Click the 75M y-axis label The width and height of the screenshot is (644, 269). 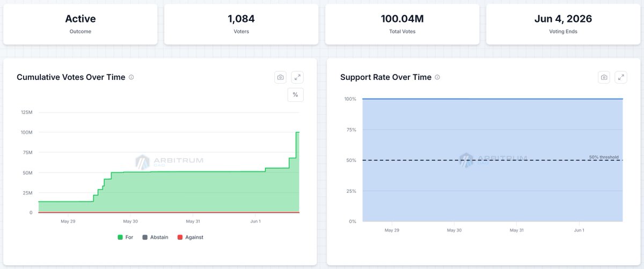click(27, 152)
